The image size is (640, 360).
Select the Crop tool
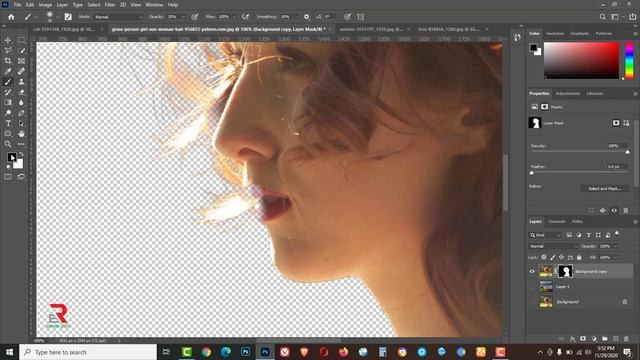pos(8,61)
